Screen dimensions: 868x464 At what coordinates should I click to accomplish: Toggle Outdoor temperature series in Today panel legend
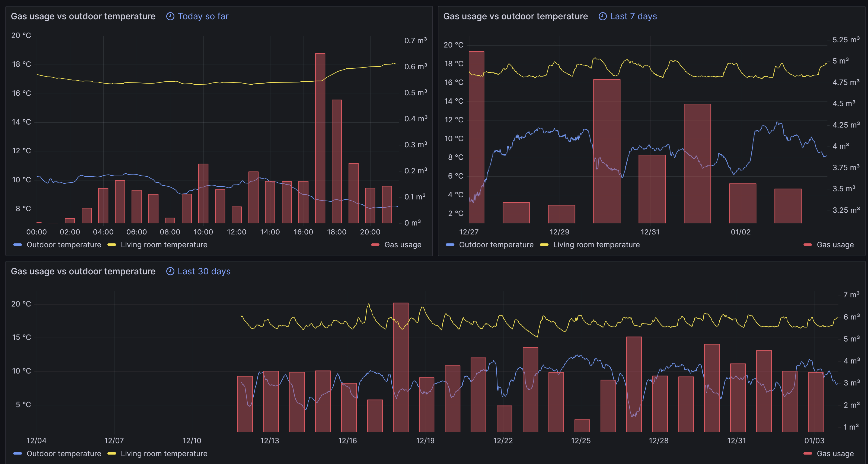[x=64, y=245]
